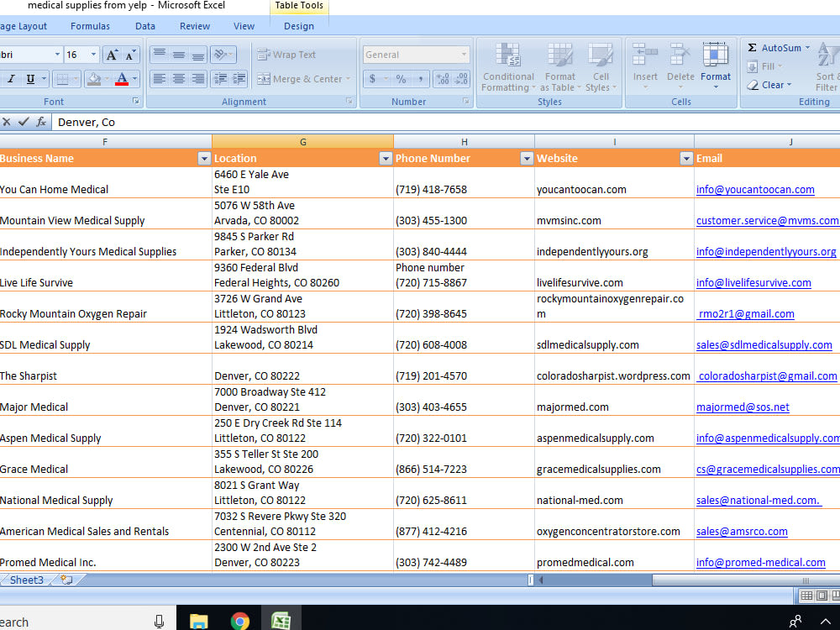This screenshot has width=840, height=630.
Task: Click the Insert Worksheet tab icon
Action: tap(67, 580)
